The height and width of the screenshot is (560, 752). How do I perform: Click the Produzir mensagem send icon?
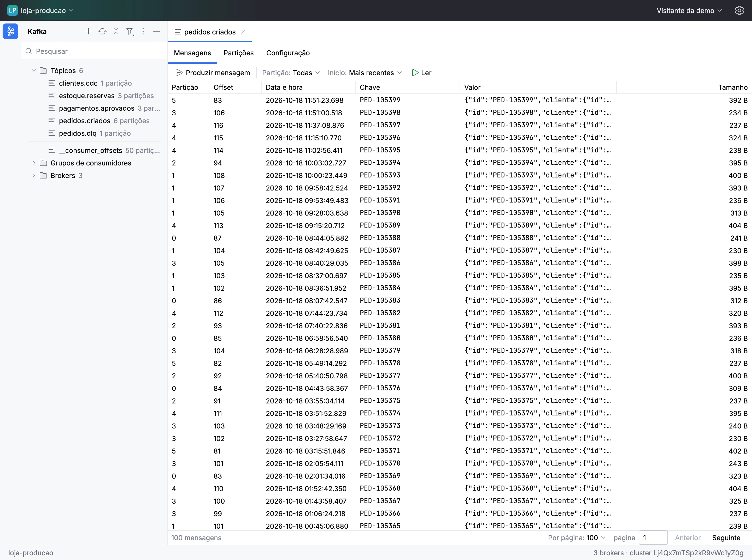point(180,73)
